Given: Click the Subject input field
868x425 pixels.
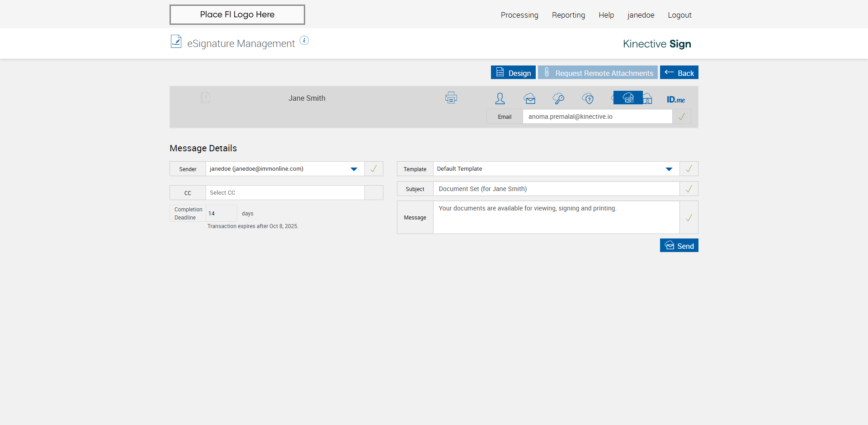Looking at the screenshot, I should coord(557,189).
